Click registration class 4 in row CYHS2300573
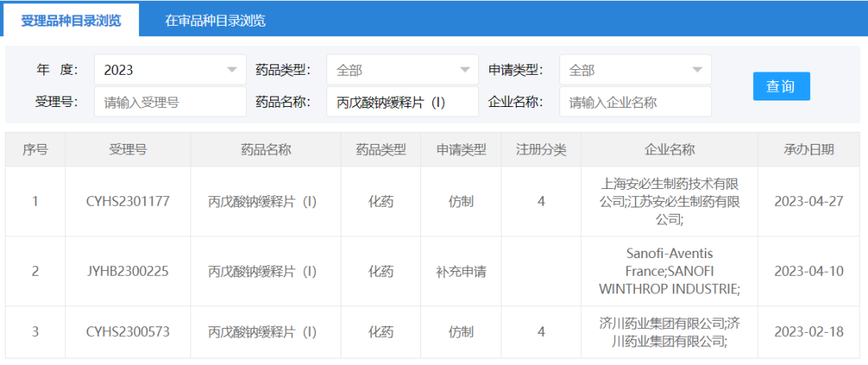Screen dimensions: 868x365 542,332
